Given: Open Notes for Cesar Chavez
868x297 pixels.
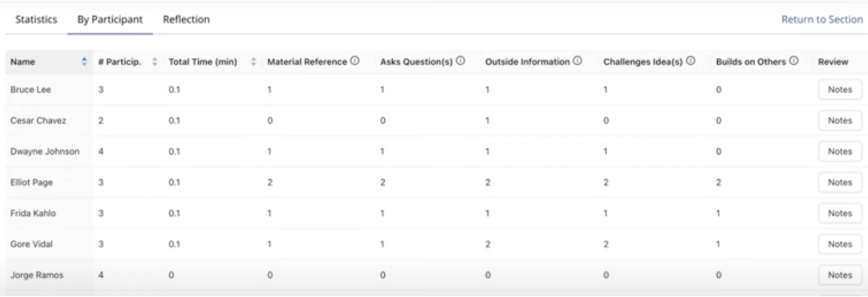Looking at the screenshot, I should point(840,121).
